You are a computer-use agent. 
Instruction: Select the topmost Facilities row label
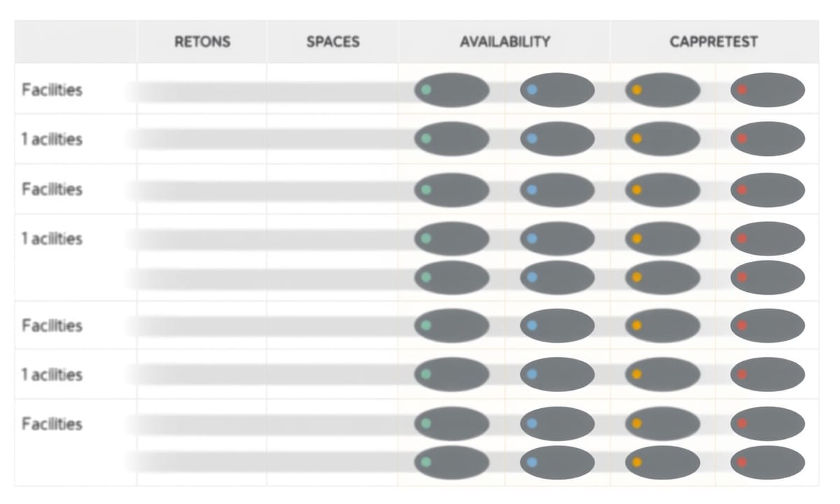coord(52,90)
